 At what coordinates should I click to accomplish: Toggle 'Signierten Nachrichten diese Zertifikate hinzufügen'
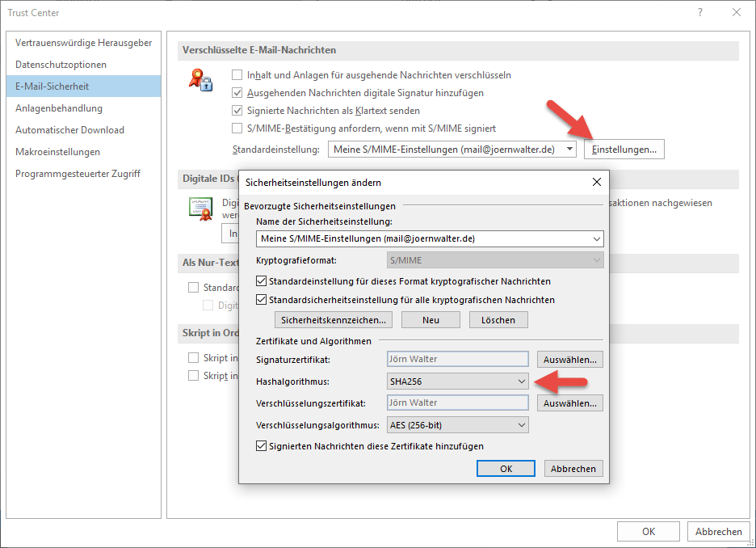pyautogui.click(x=262, y=445)
